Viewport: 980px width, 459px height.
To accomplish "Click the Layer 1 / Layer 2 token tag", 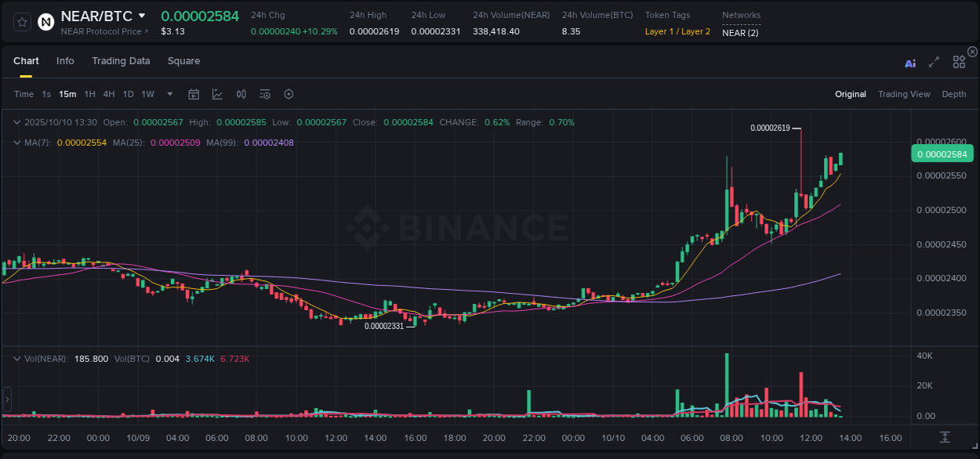I will pos(677,31).
